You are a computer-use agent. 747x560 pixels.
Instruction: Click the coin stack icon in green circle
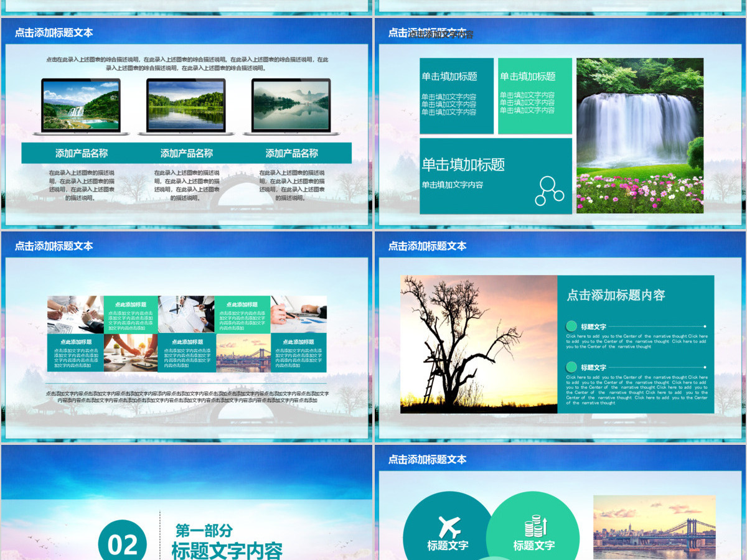click(535, 527)
